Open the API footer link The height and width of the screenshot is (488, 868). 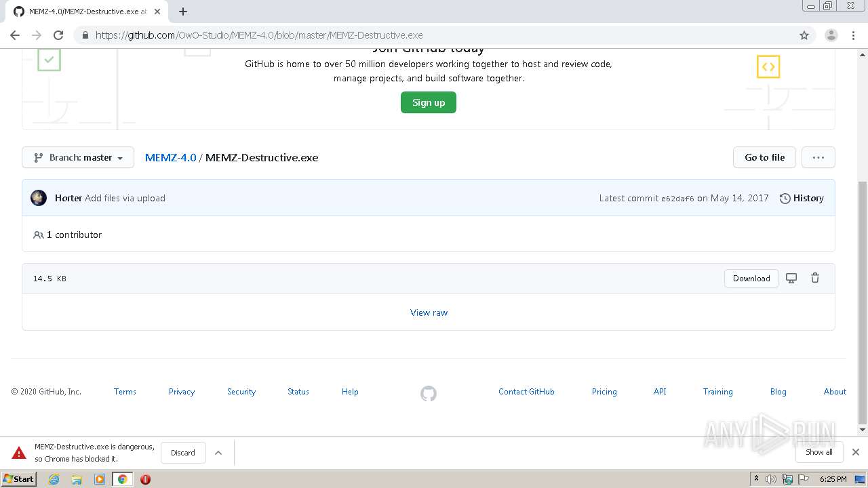point(660,392)
